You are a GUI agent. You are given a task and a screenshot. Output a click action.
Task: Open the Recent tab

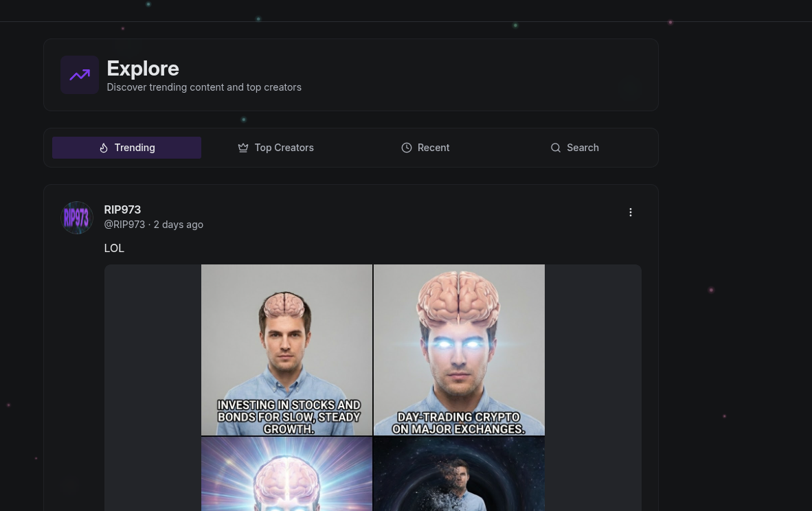click(x=425, y=148)
